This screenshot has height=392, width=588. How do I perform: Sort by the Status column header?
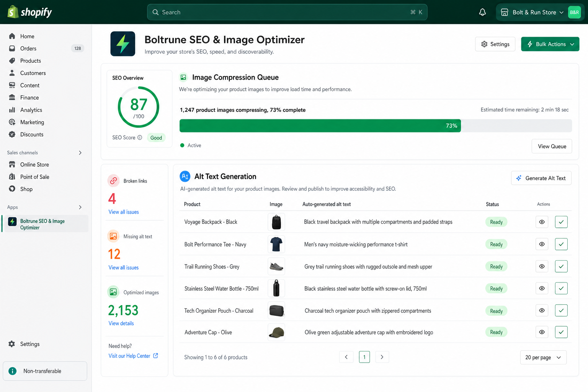click(x=492, y=204)
